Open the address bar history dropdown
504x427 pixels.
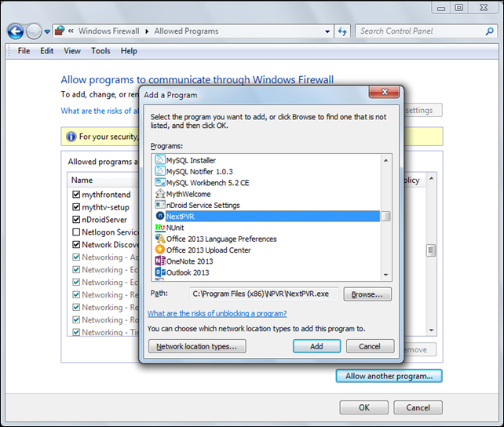click(327, 31)
